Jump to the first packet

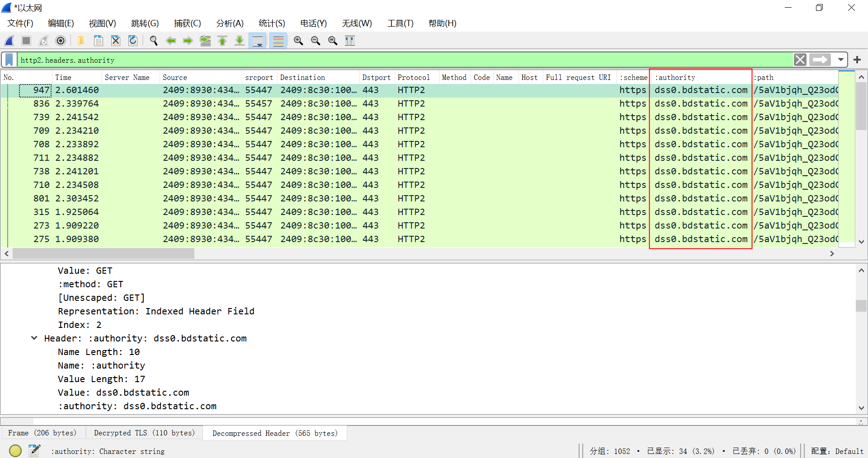pos(222,41)
